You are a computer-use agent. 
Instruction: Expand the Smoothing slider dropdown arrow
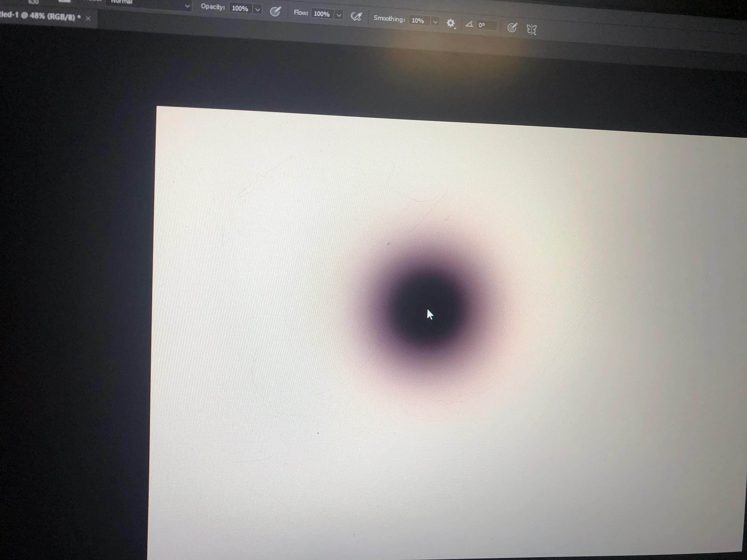[435, 22]
